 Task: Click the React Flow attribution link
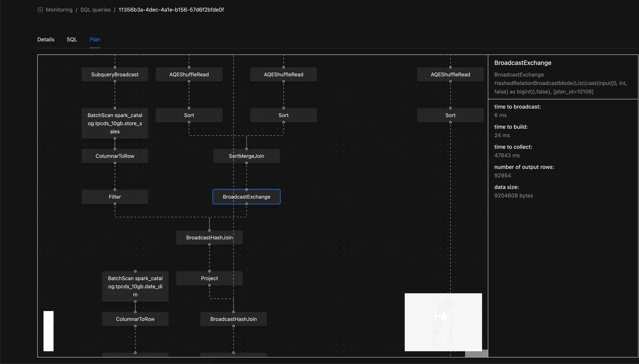coord(476,353)
